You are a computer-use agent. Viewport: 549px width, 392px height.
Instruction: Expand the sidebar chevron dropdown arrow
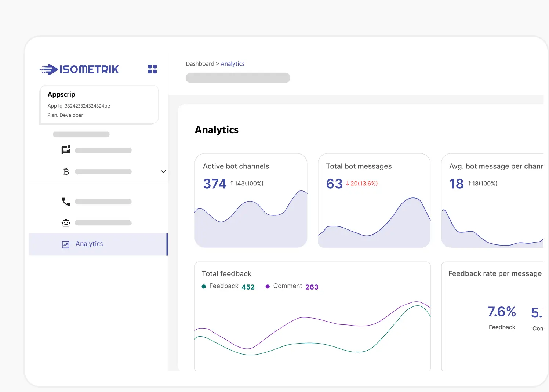(x=163, y=171)
